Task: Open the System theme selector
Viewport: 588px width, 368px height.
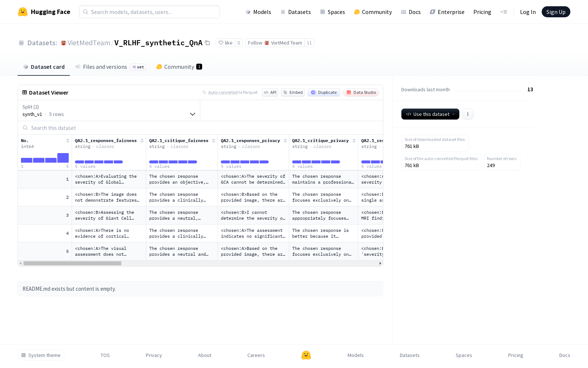Action: 41,355
